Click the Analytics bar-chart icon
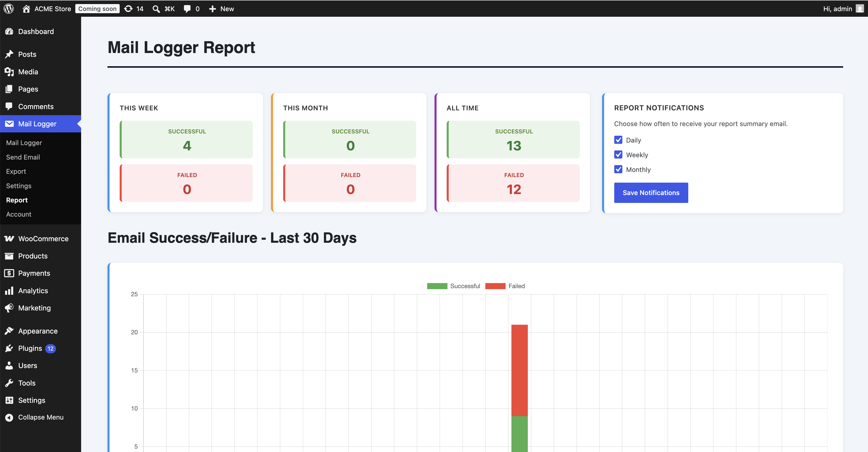Screen dimensions: 868x452 point(9,290)
